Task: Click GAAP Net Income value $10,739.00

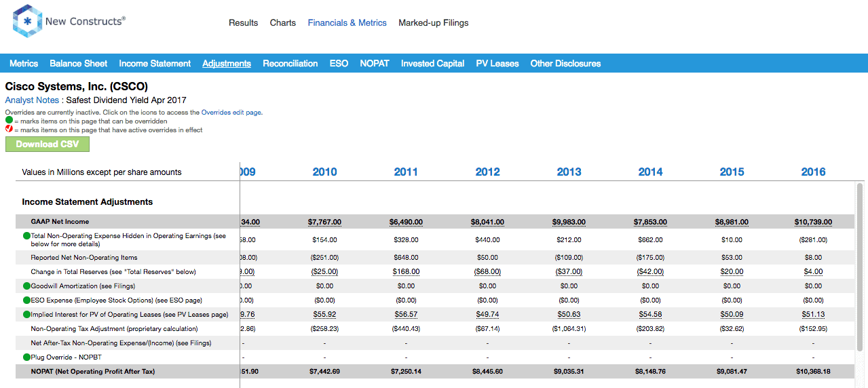Action: (813, 222)
